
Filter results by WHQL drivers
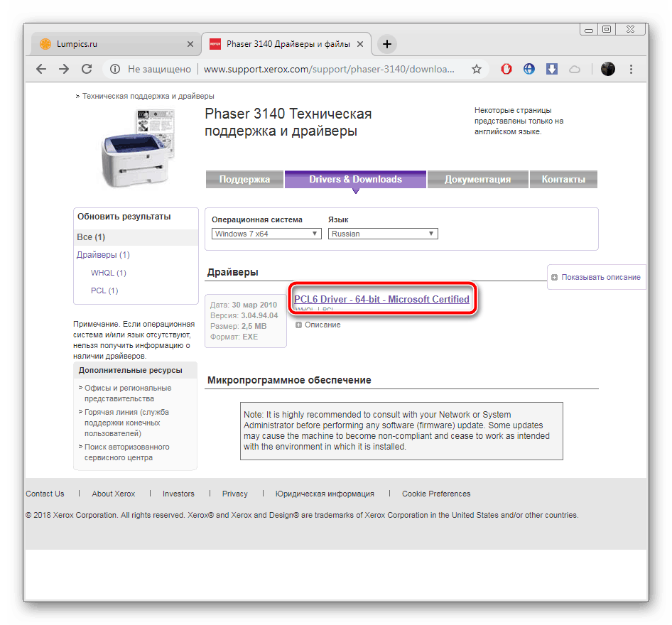click(108, 273)
